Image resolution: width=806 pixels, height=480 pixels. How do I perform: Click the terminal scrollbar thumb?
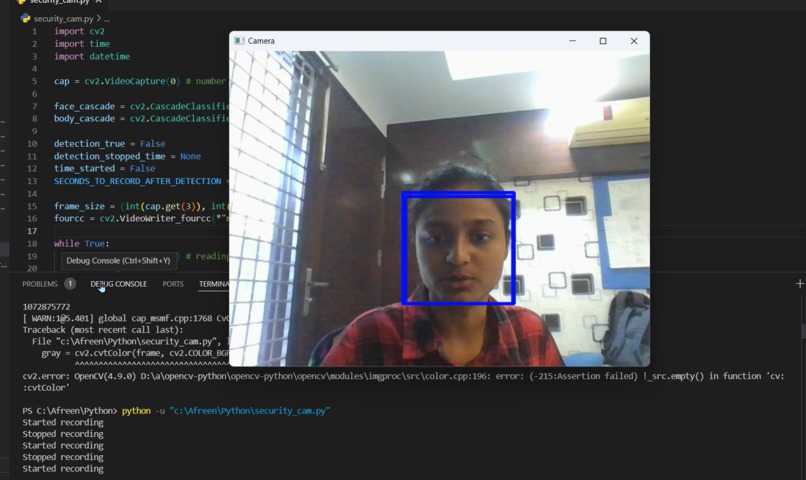(x=803, y=330)
